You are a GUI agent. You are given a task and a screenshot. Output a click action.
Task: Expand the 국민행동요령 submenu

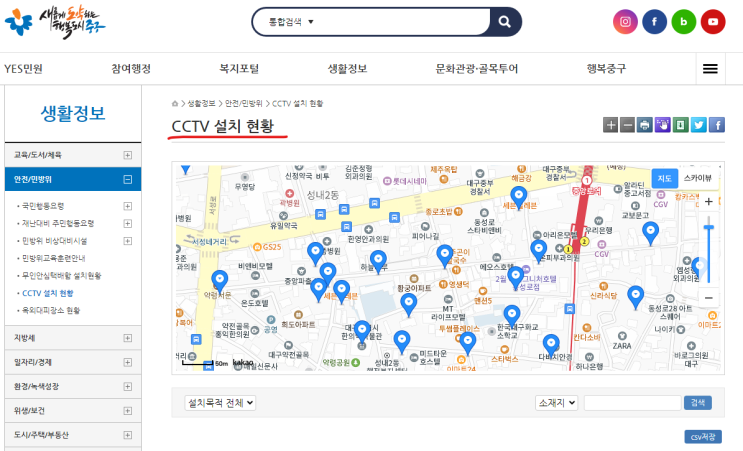(127, 206)
